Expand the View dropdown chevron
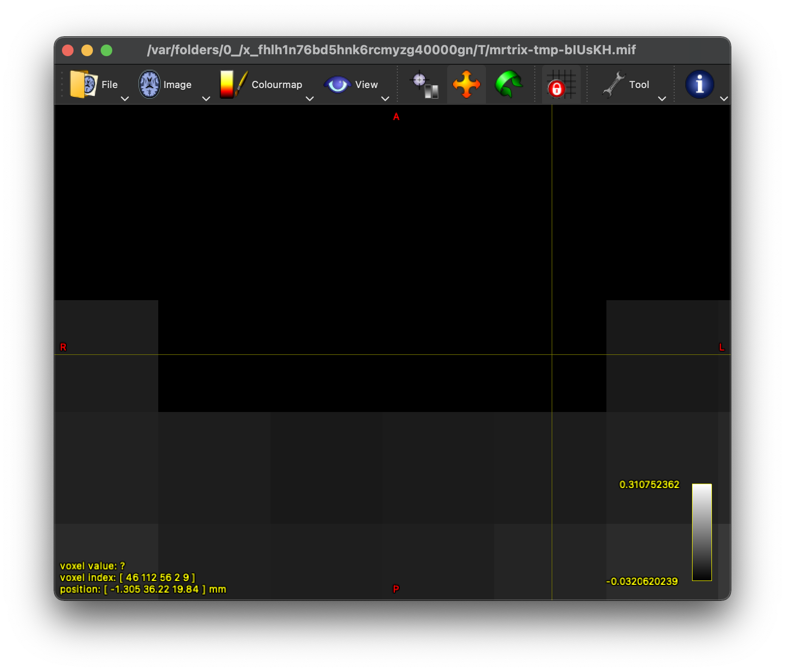785x672 pixels. click(x=386, y=98)
